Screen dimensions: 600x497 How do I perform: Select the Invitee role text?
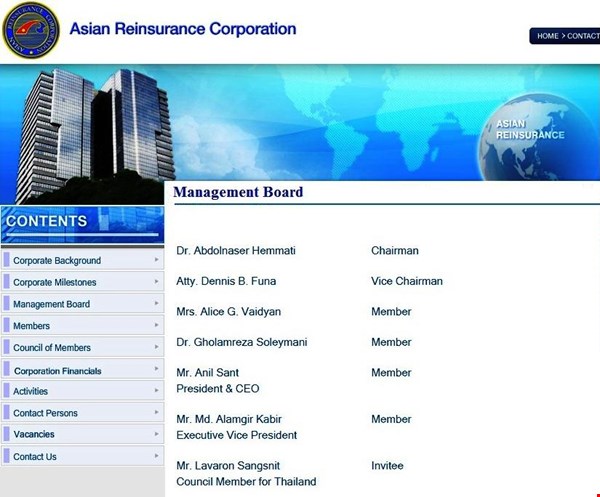(387, 466)
